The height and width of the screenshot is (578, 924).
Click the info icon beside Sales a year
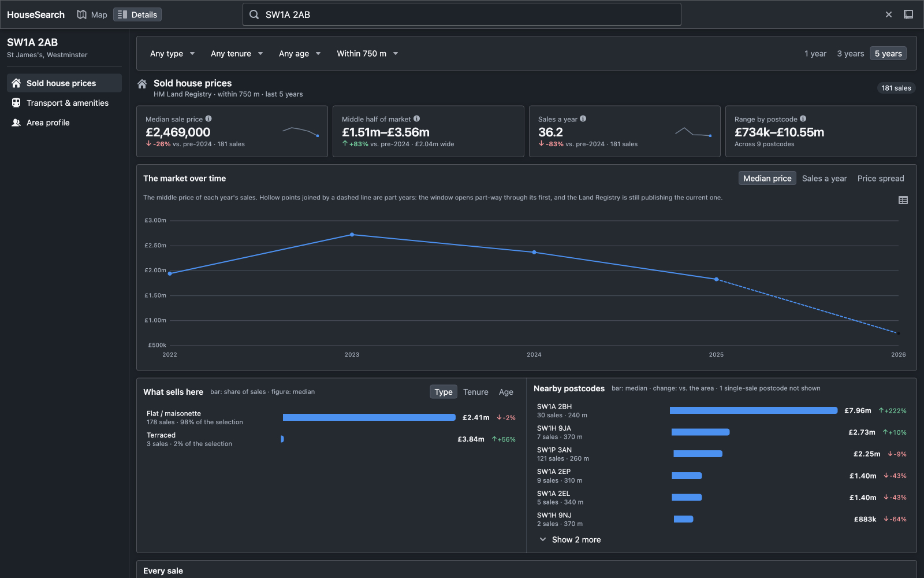(x=583, y=118)
